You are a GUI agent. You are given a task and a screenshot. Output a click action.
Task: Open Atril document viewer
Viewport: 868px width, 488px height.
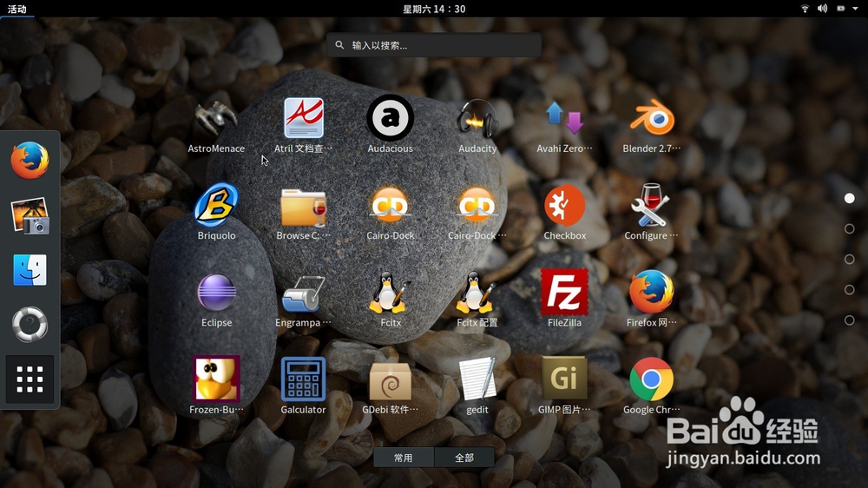point(303,125)
